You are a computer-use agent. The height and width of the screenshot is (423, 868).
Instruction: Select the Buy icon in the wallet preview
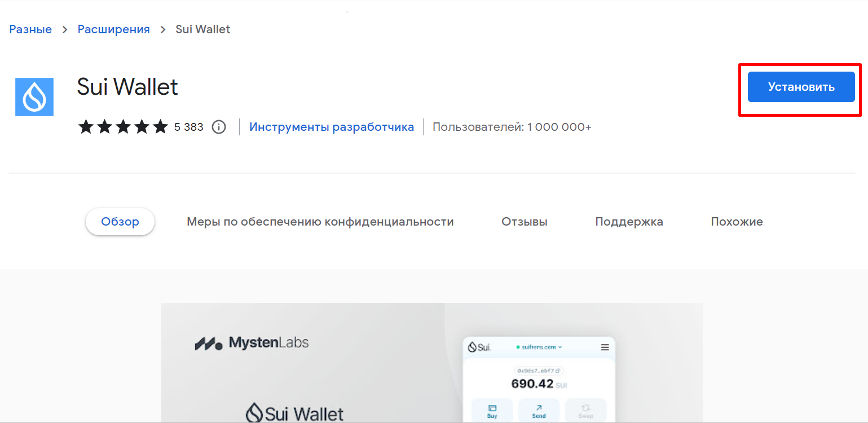point(492,408)
